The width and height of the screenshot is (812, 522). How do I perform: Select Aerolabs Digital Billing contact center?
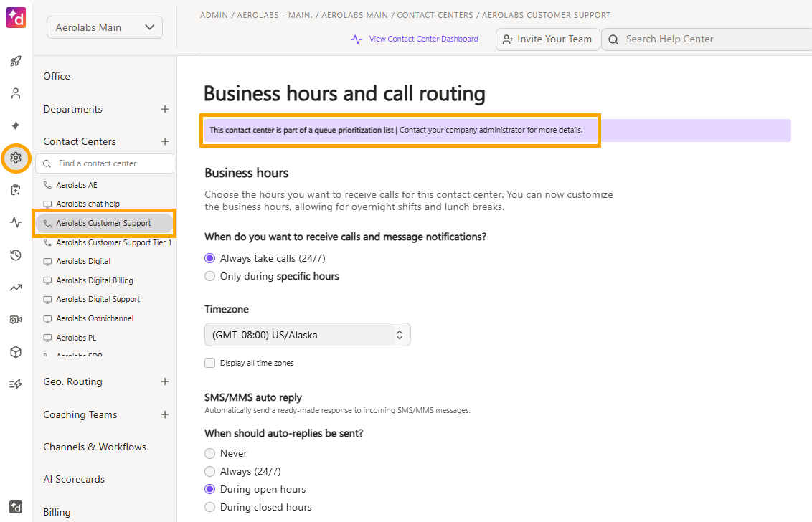[94, 280]
